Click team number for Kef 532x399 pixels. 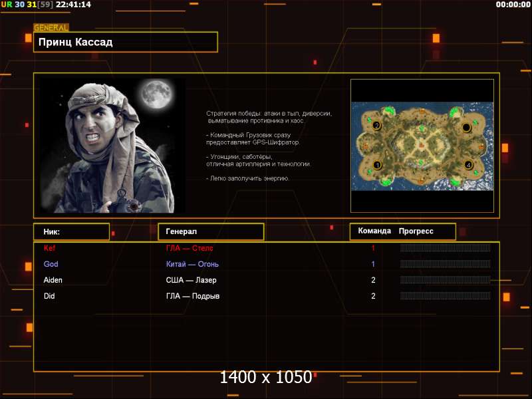pyautogui.click(x=373, y=248)
